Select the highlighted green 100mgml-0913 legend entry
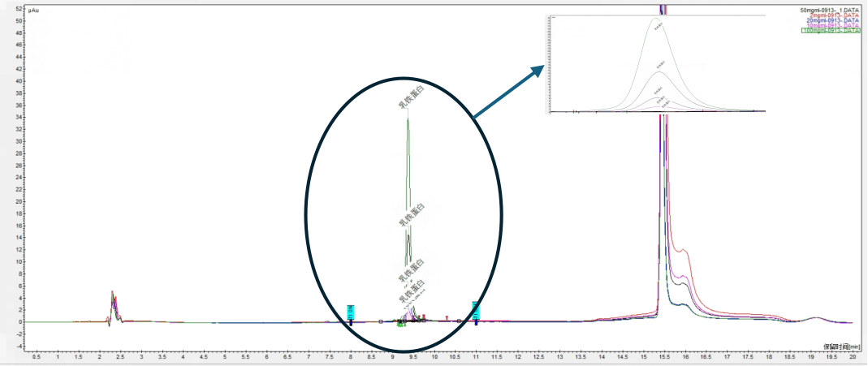This screenshot has width=868, height=366. pyautogui.click(x=830, y=31)
